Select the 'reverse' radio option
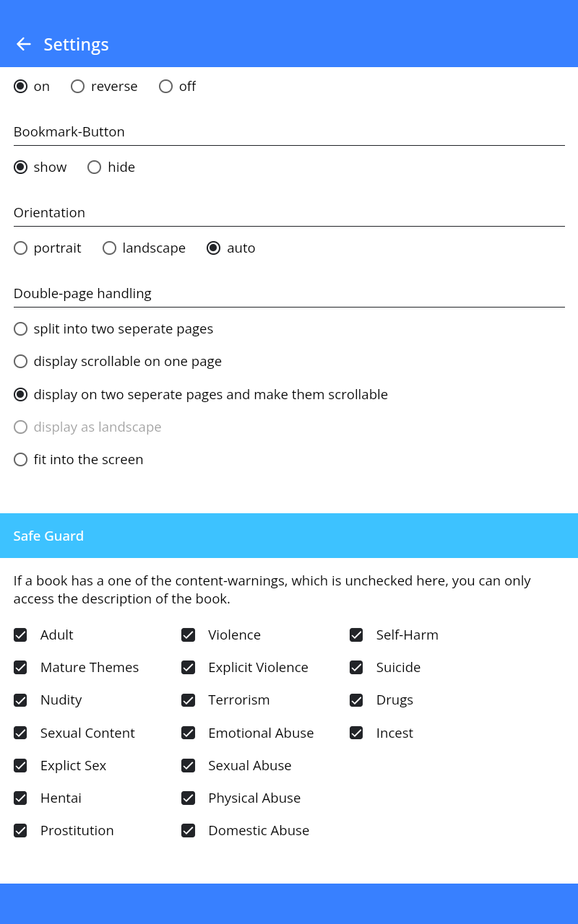Viewport: 578px width, 924px height. [78, 87]
